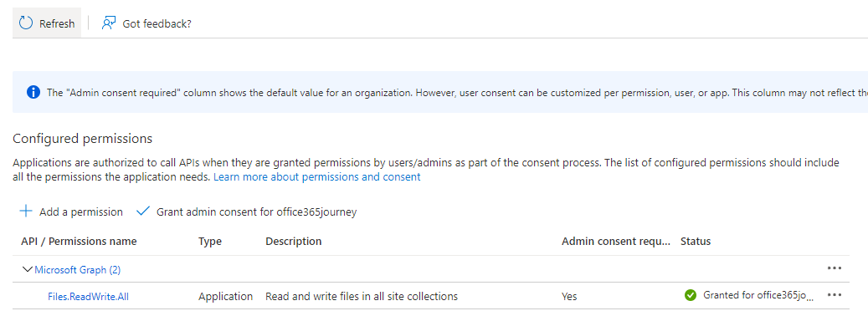Open the Microsoft Graph (2) group link
868x311 pixels.
pyautogui.click(x=78, y=270)
